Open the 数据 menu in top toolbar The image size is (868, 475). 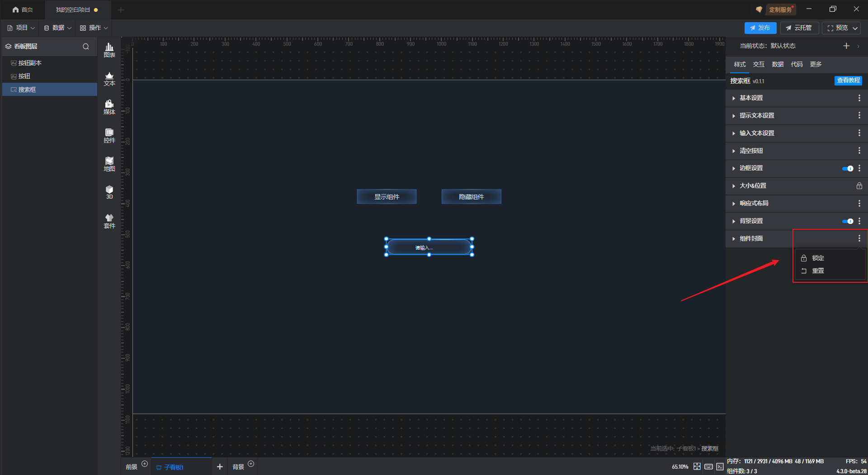tap(57, 28)
